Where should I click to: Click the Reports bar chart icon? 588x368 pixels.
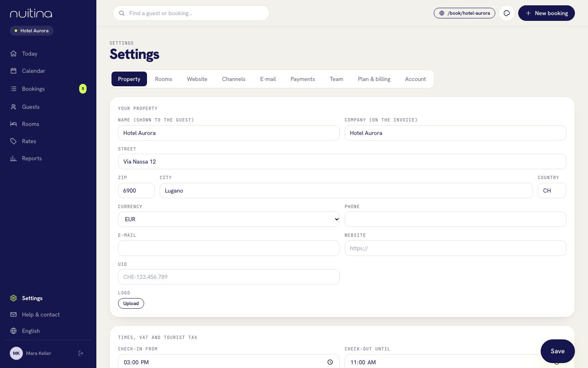click(x=13, y=158)
